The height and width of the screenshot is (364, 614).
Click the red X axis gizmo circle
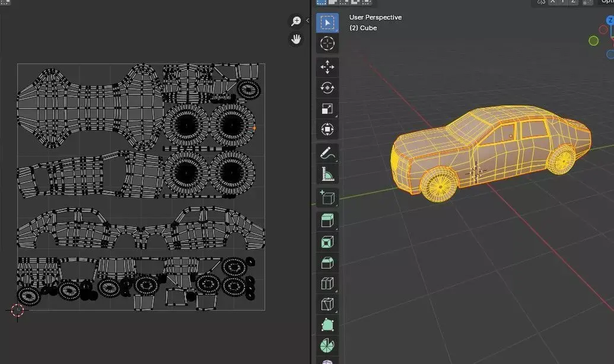tap(603, 30)
